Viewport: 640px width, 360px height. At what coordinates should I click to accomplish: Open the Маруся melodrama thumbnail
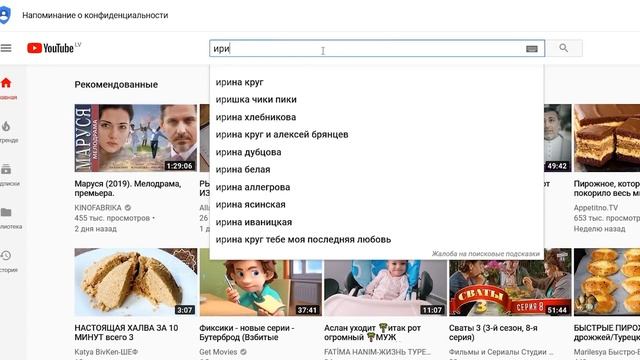tap(136, 138)
